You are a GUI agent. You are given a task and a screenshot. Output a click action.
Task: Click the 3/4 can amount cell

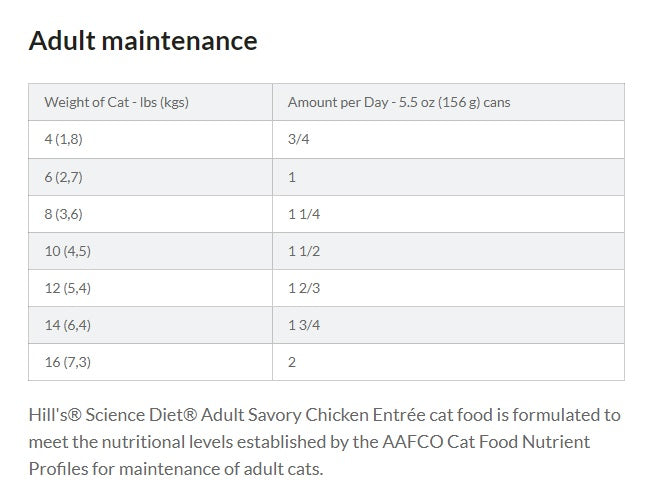(x=299, y=139)
